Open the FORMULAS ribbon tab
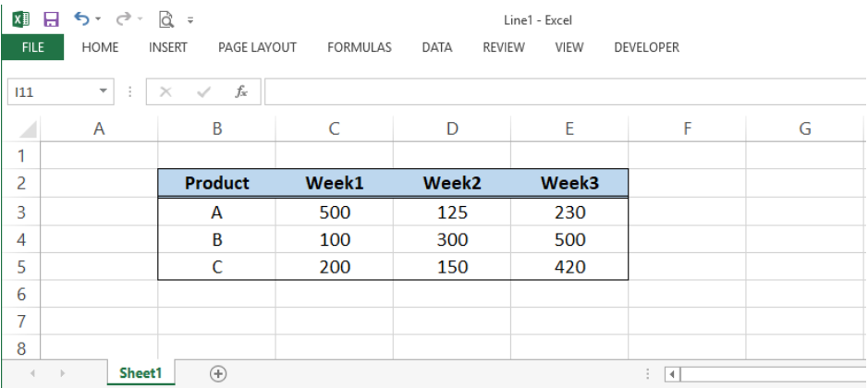The height and width of the screenshot is (388, 868). coord(360,48)
